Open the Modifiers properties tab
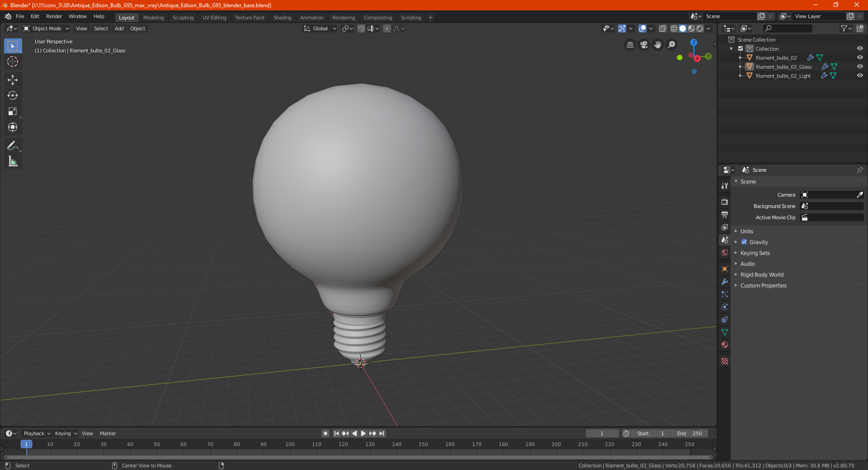This screenshot has height=470, width=868. (725, 282)
